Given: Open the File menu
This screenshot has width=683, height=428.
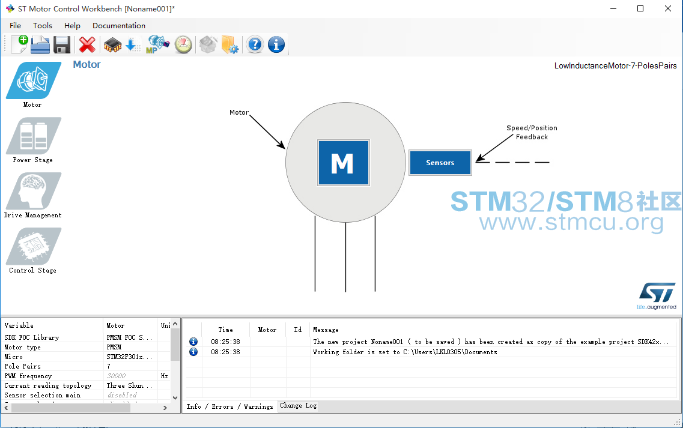Looking at the screenshot, I should point(15,25).
